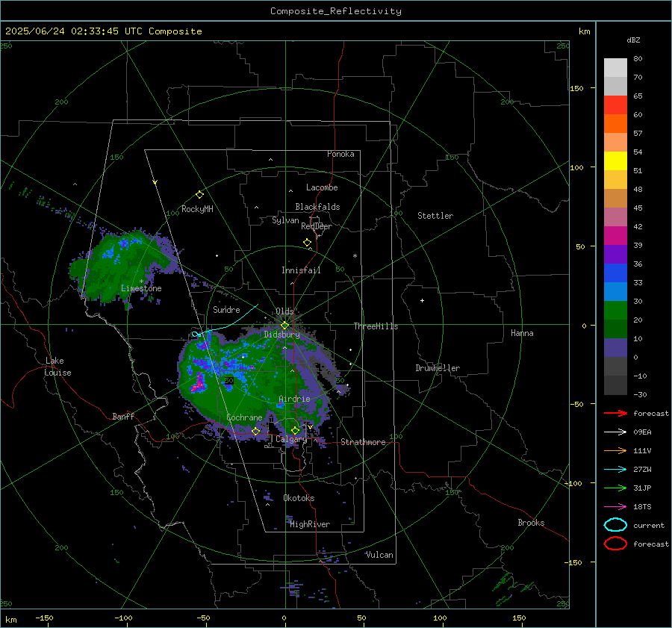This screenshot has height=628, width=672.
Task: Click the magenta high-reflectivity core northwest of Cochrane
Action: 199,383
